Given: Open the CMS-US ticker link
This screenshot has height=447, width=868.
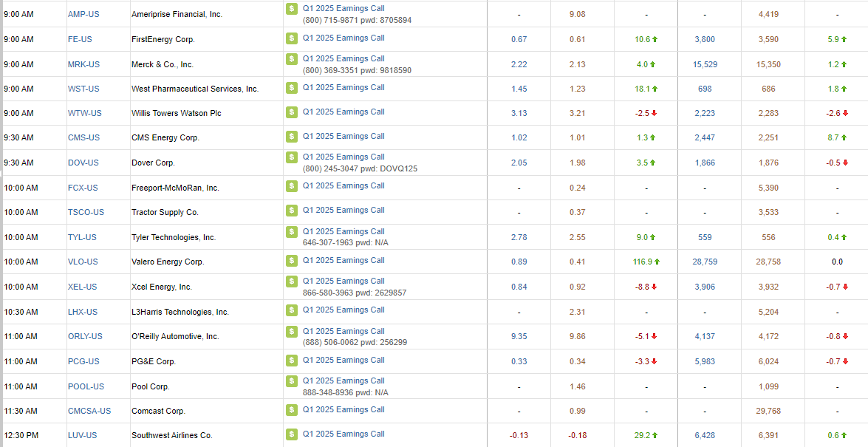Looking at the screenshot, I should (x=84, y=137).
